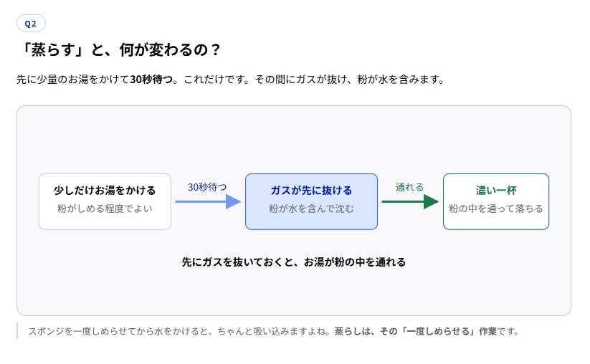Select the box 少しだけお湯をかける
This screenshot has height=364, width=590.
105,201
